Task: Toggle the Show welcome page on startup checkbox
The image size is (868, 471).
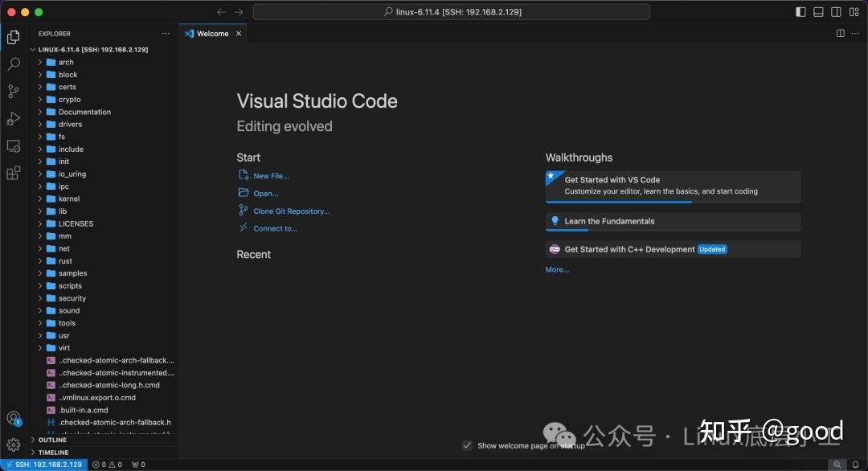Action: [467, 445]
